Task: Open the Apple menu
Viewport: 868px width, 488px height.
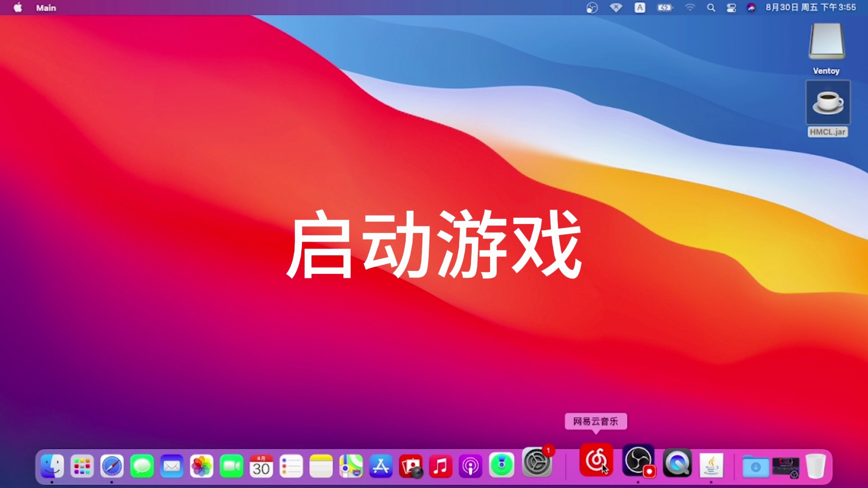Action: (18, 8)
